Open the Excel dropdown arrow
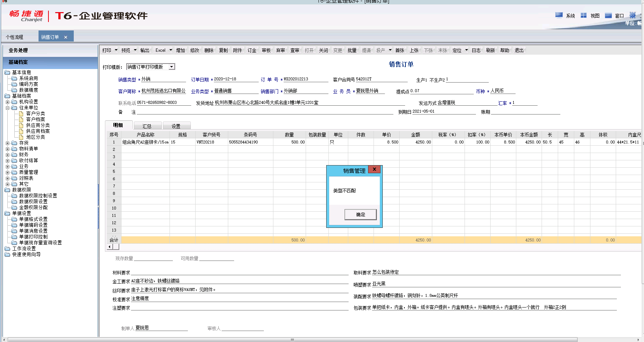The image size is (644, 342). (171, 50)
